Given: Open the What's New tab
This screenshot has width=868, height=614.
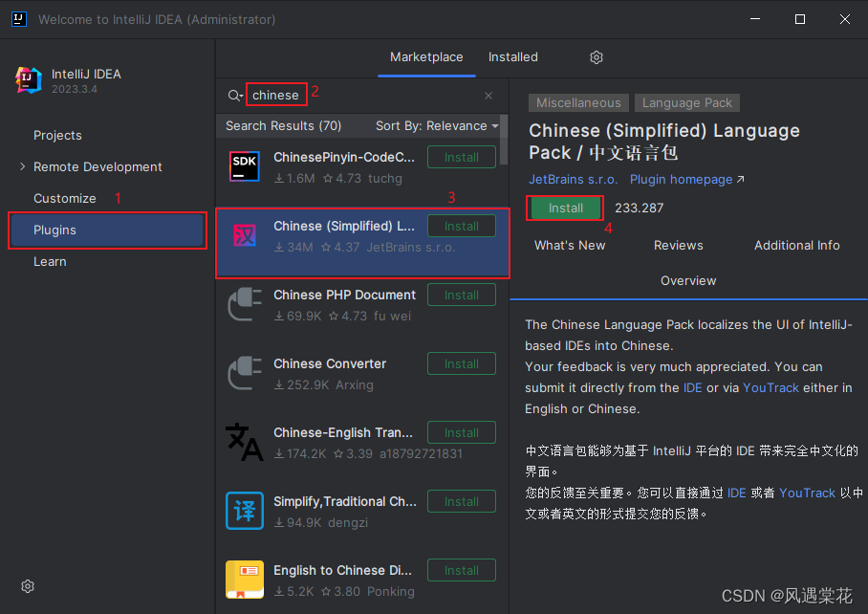Looking at the screenshot, I should [570, 245].
